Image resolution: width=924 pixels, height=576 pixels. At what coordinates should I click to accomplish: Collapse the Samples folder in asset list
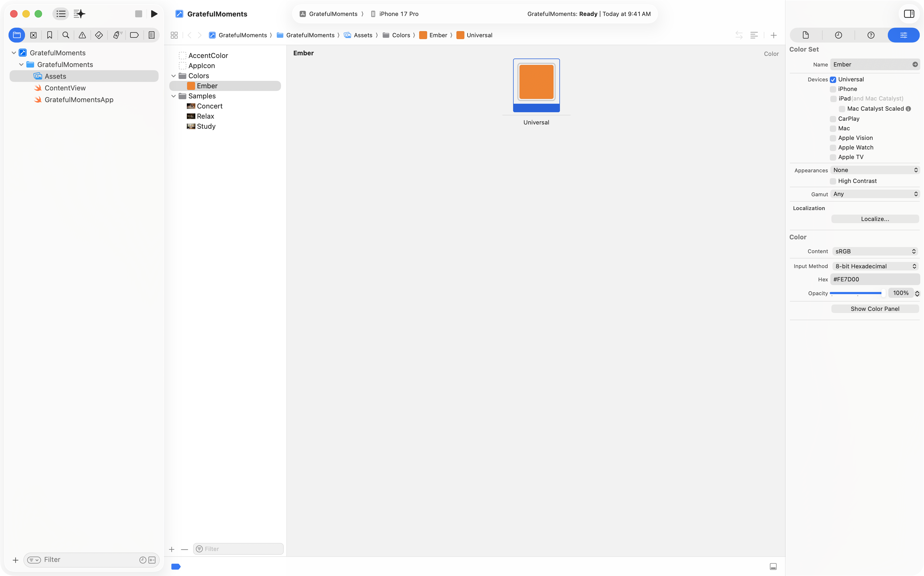174,96
